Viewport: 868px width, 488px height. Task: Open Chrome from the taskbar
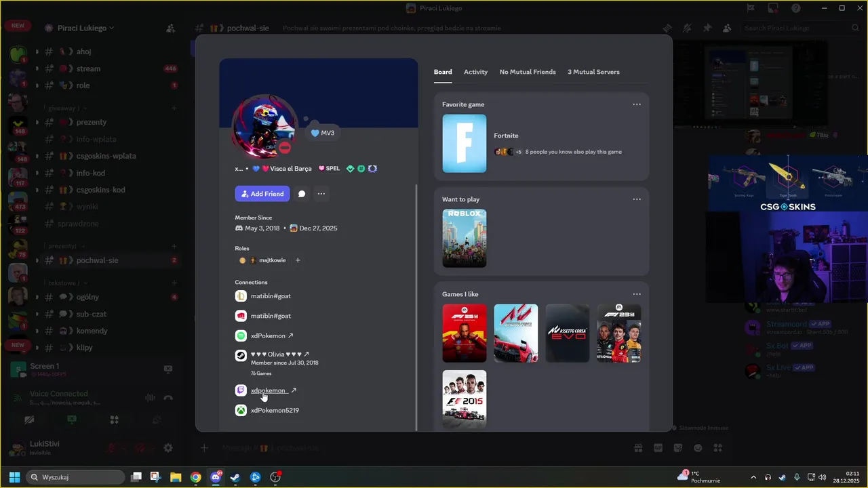click(x=195, y=477)
